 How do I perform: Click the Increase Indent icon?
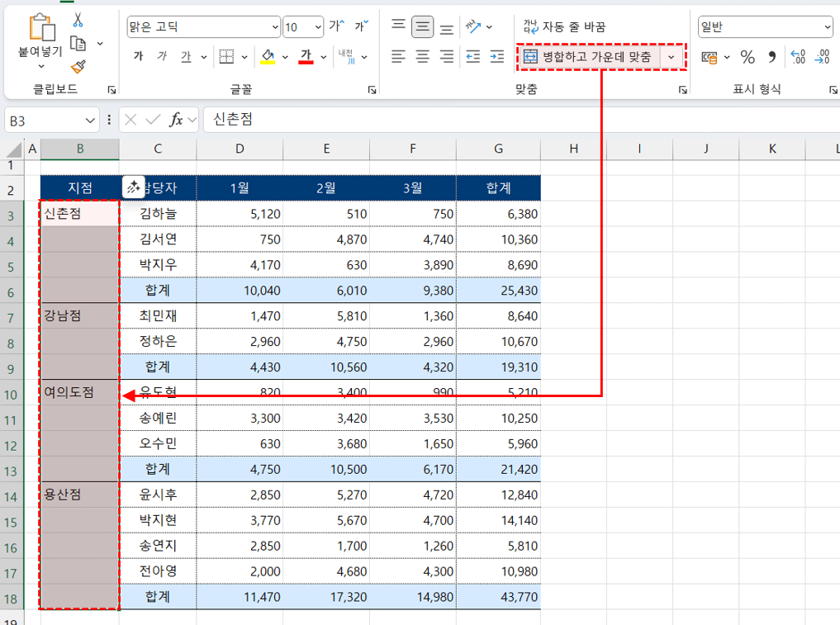(496, 57)
